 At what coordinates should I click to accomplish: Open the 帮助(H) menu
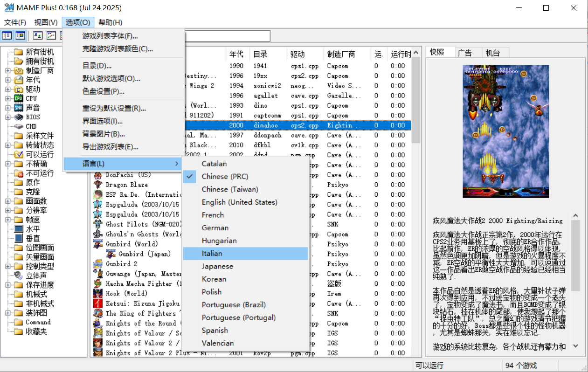(111, 22)
